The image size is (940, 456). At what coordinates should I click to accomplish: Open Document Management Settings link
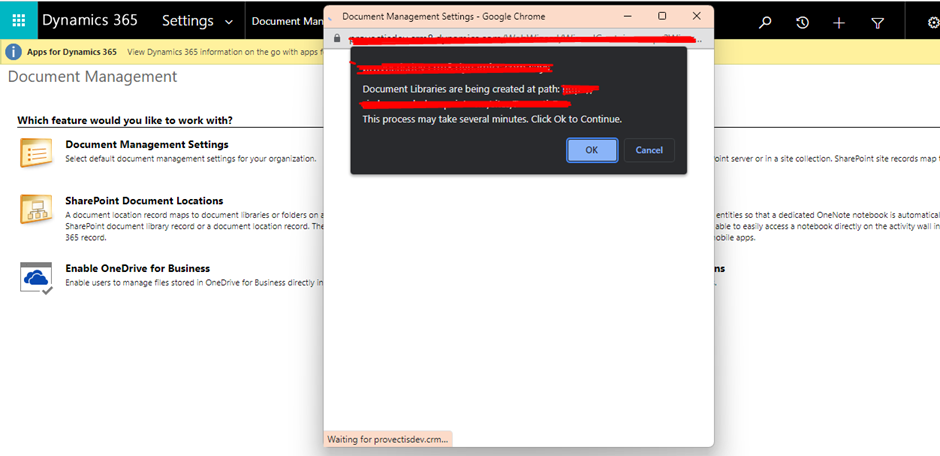click(x=147, y=144)
